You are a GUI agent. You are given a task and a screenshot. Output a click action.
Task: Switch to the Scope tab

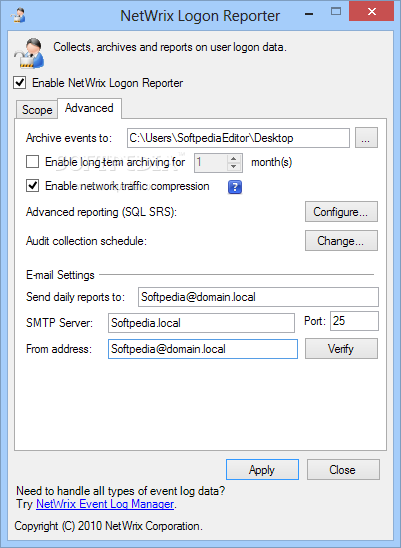point(37,110)
